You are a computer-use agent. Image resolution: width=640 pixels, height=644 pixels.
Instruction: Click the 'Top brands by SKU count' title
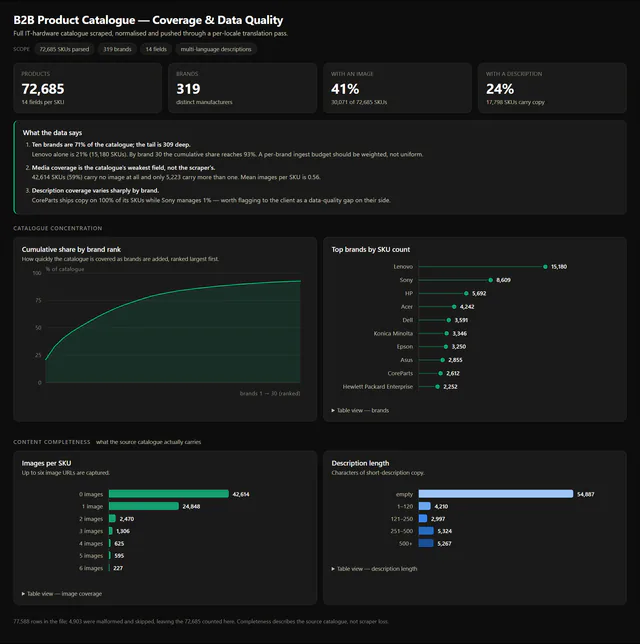[x=371, y=250]
